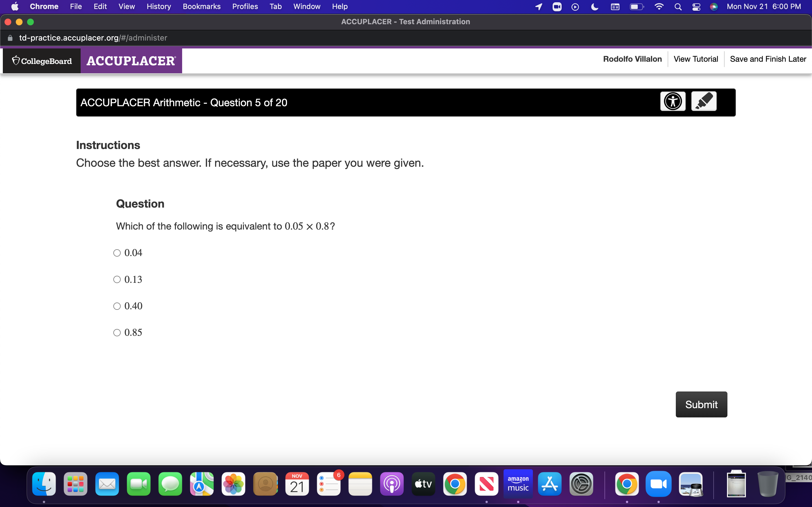
Task: Open the accessibility options icon
Action: (x=673, y=101)
